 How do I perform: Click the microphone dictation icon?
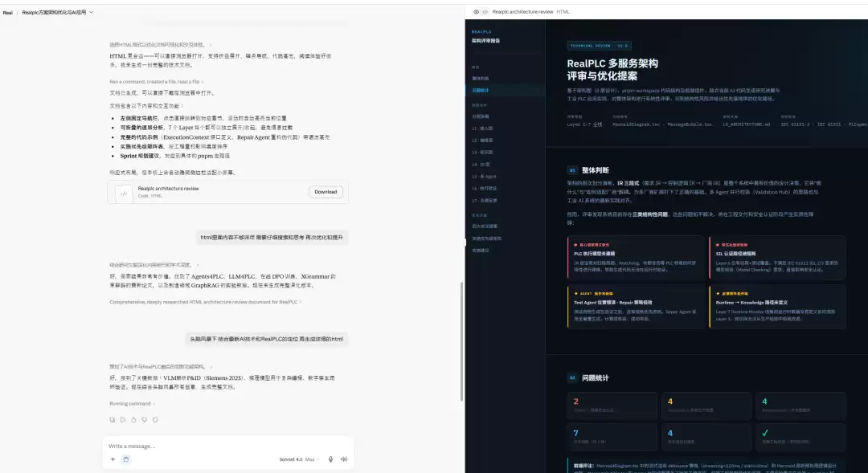[330, 459]
